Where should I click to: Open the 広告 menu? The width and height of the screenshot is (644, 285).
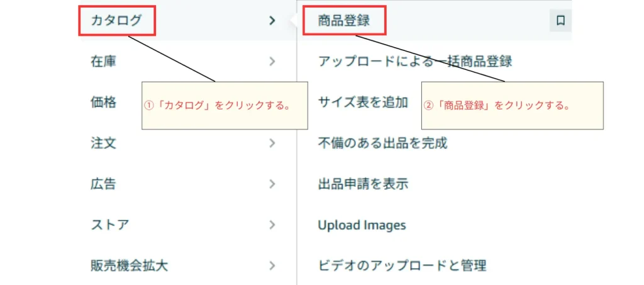tap(103, 184)
